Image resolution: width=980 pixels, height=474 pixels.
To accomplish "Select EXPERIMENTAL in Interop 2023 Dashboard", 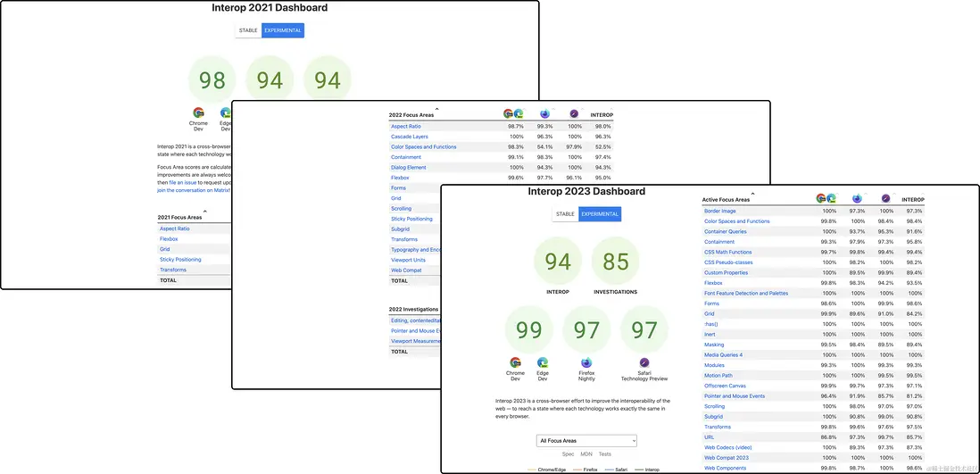I will tap(600, 214).
